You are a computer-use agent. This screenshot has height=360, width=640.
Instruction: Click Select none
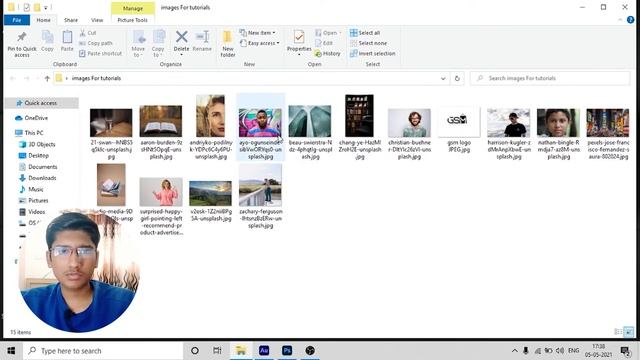click(368, 43)
